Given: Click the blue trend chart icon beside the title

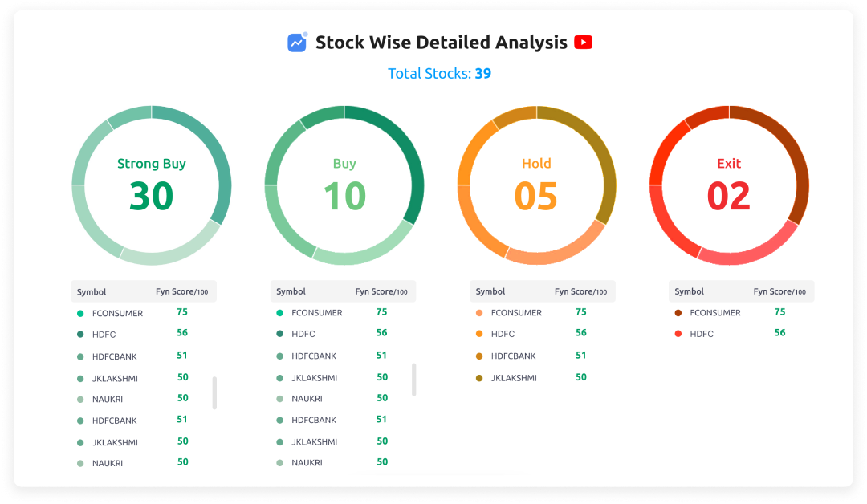Looking at the screenshot, I should point(297,43).
